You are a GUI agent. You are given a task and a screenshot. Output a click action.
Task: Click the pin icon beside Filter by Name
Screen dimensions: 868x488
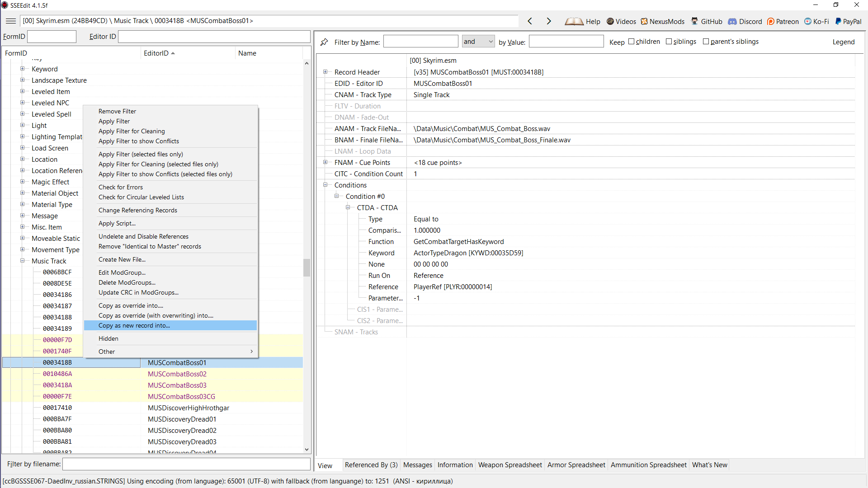[324, 42]
